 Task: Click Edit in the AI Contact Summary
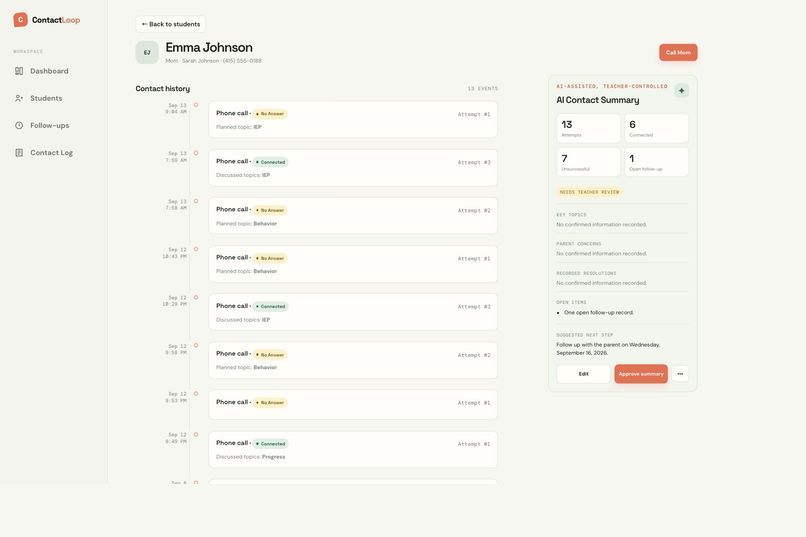click(x=583, y=374)
